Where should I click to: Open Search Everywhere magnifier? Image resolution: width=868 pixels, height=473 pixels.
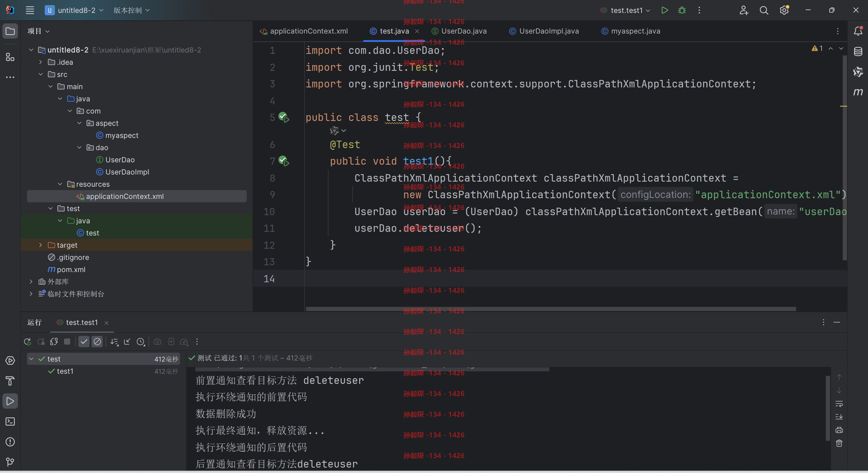tap(764, 10)
